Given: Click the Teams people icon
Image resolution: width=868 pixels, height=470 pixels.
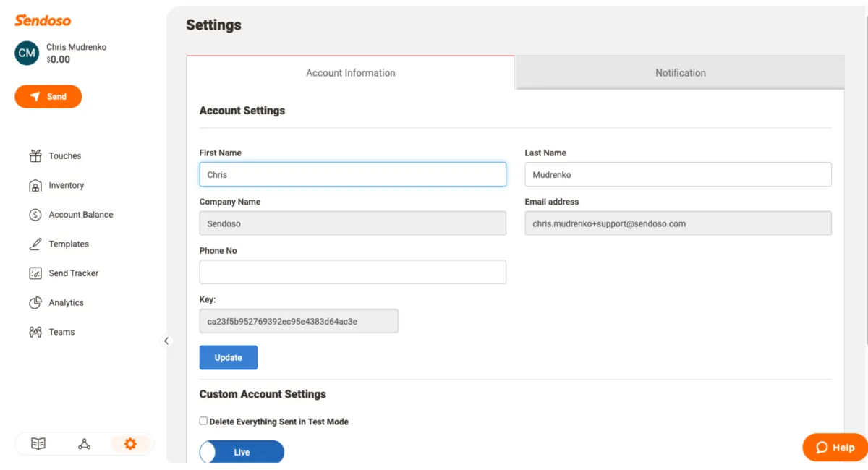Looking at the screenshot, I should click(x=35, y=332).
